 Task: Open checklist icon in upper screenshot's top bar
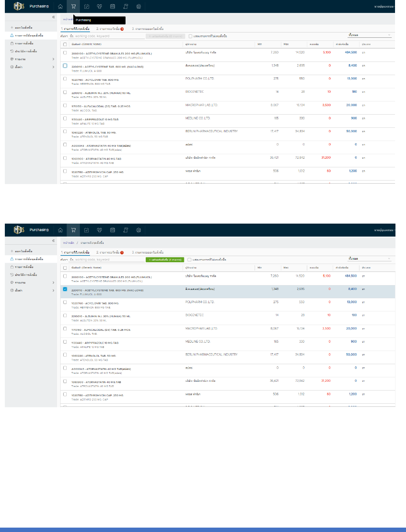click(x=86, y=6)
